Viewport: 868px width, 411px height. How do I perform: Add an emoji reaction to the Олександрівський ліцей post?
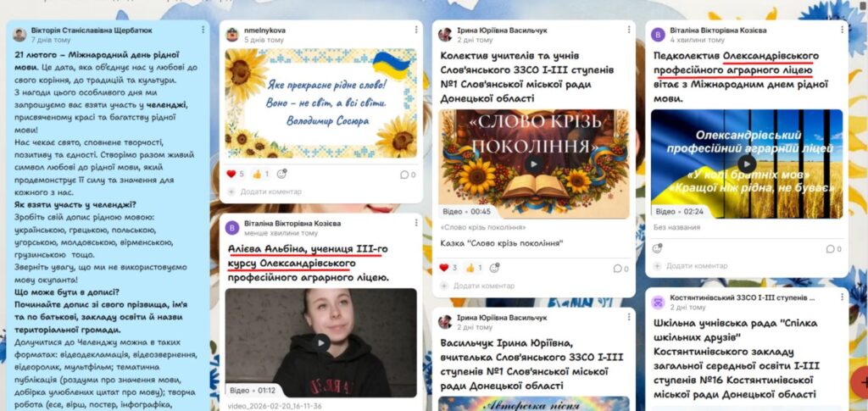(657, 249)
